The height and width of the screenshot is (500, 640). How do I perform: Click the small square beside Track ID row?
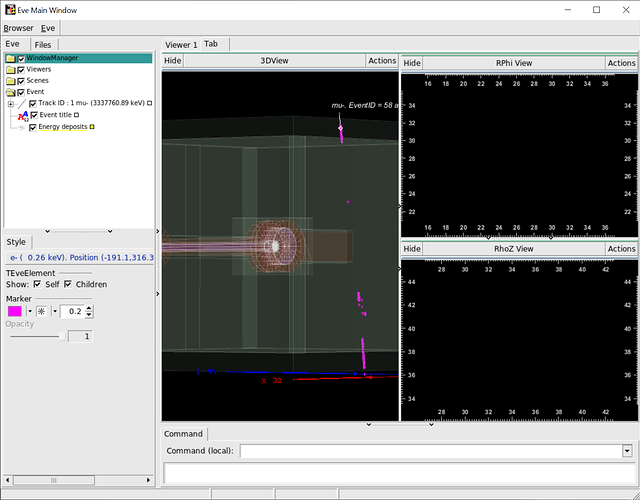(x=149, y=103)
